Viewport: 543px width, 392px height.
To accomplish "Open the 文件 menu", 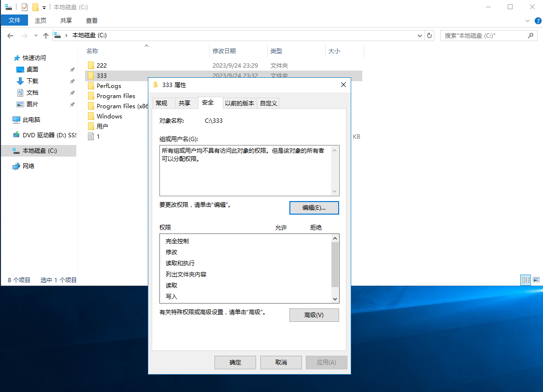I will point(14,20).
